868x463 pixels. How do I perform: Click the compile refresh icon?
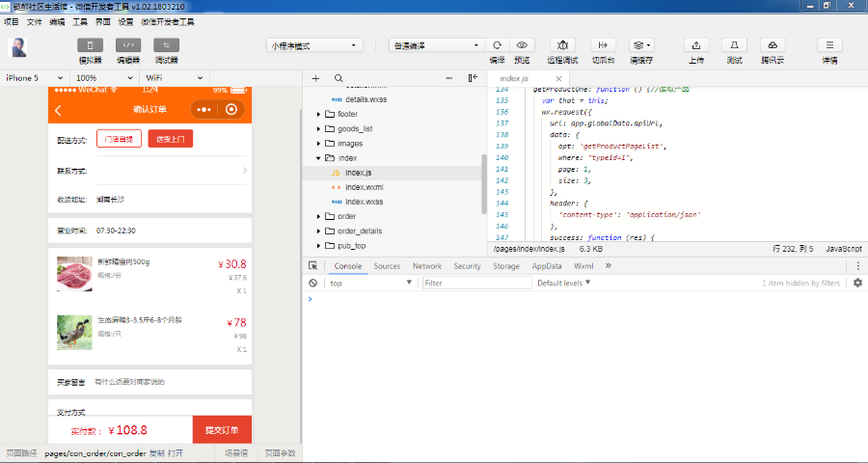click(497, 45)
